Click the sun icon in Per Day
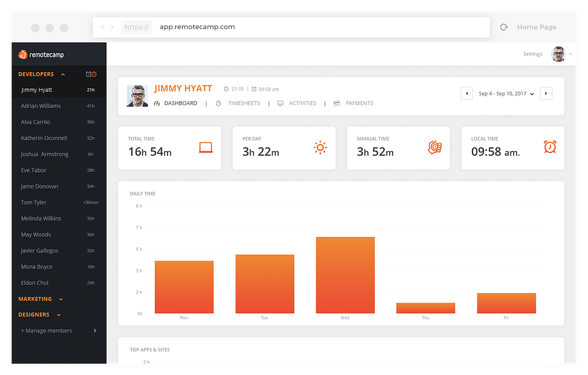 point(321,147)
